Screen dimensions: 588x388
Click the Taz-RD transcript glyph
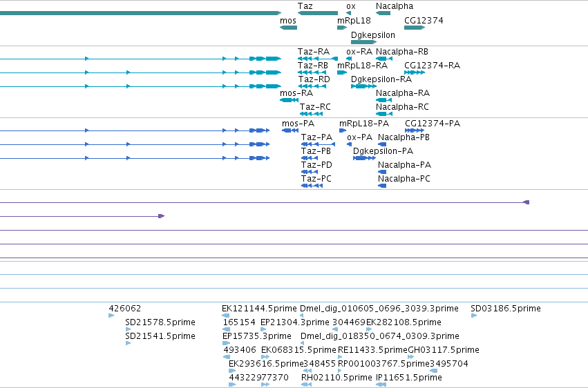tap(312, 86)
